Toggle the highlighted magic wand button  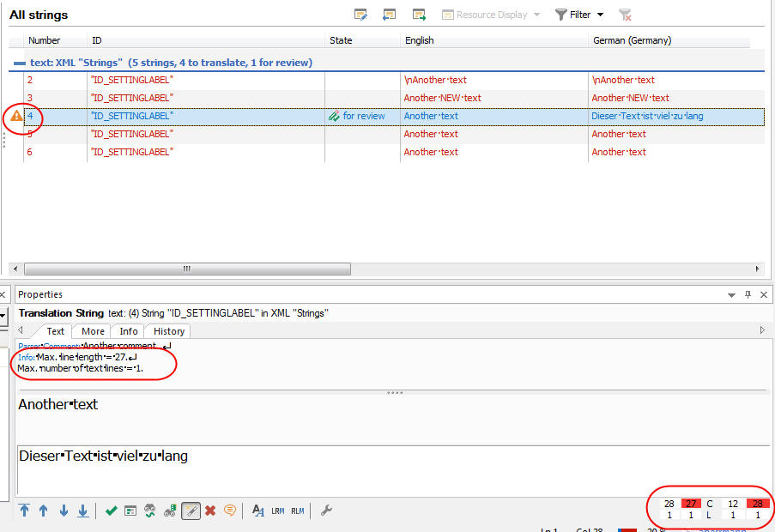[x=191, y=511]
